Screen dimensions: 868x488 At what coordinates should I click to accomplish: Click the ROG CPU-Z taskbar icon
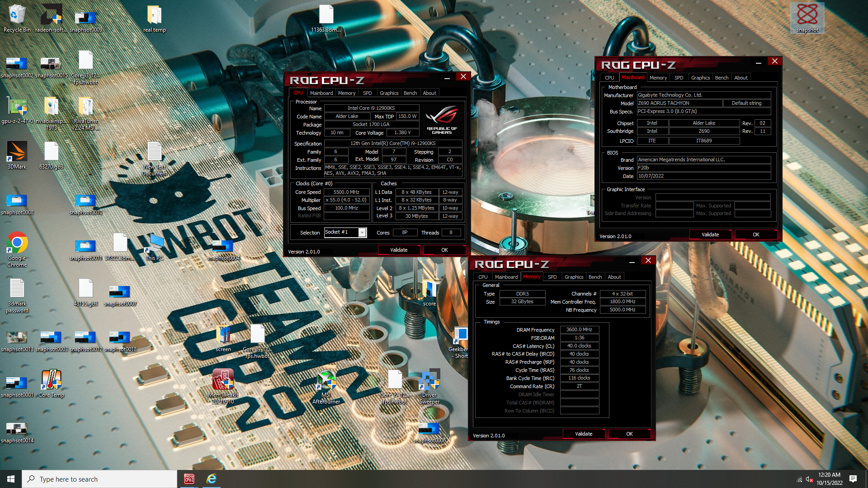(189, 479)
